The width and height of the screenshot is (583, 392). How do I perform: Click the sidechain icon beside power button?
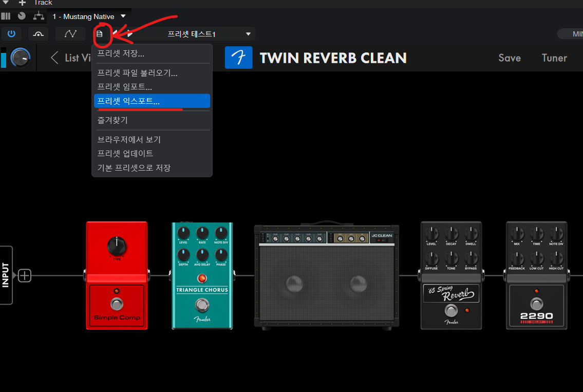tap(39, 34)
